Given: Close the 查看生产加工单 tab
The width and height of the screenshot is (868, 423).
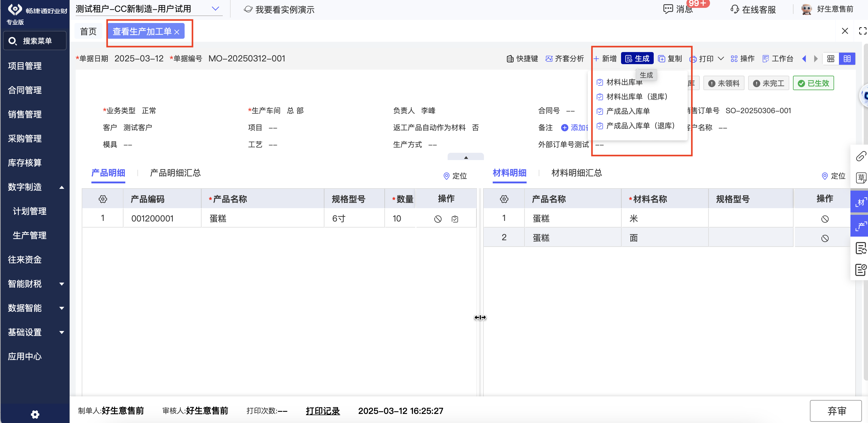Looking at the screenshot, I should click(x=177, y=32).
